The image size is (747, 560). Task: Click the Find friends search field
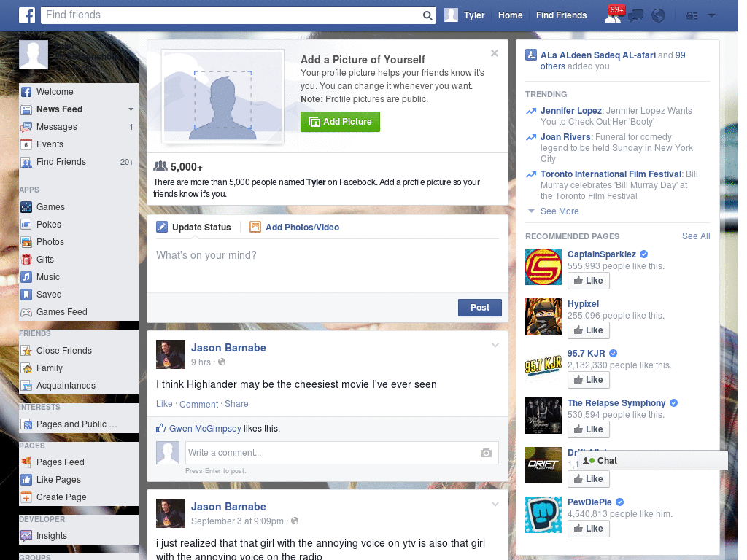click(231, 15)
